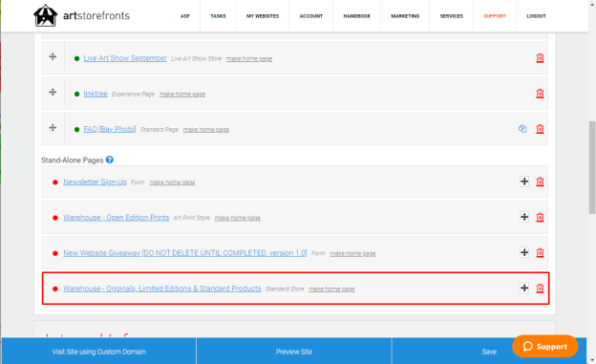Screen dimensions: 596x364
Task: Open the Tasks menu item
Action: (x=218, y=16)
